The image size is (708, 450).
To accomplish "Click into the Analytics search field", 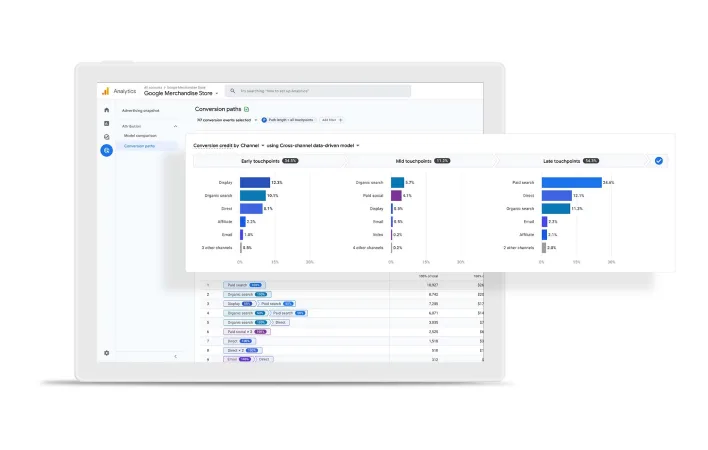I will click(x=318, y=91).
